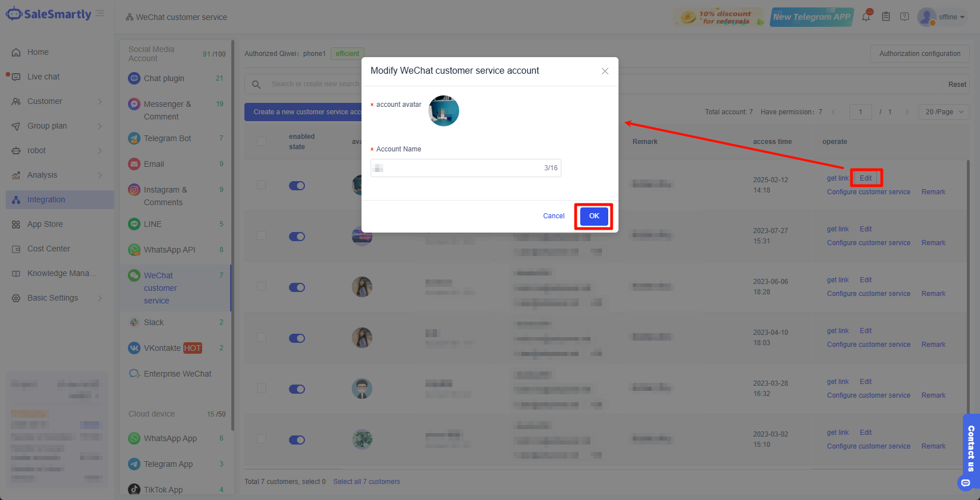Image resolution: width=980 pixels, height=500 pixels.
Task: Toggle enabled state for 2025-02-12 account
Action: pyautogui.click(x=297, y=186)
